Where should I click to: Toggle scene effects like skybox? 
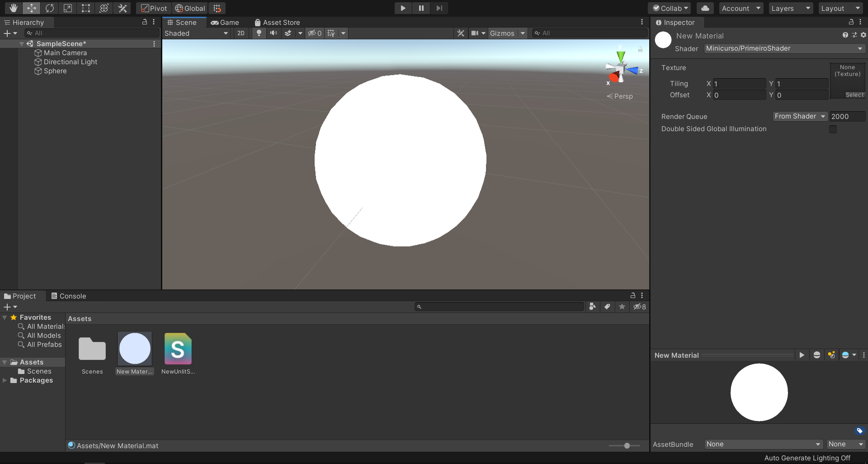tap(288, 33)
